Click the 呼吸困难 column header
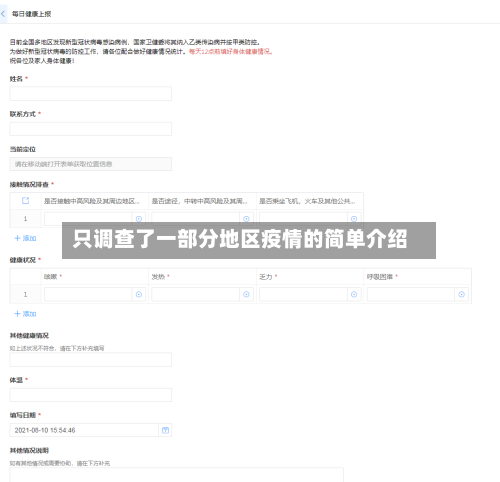 click(380, 277)
